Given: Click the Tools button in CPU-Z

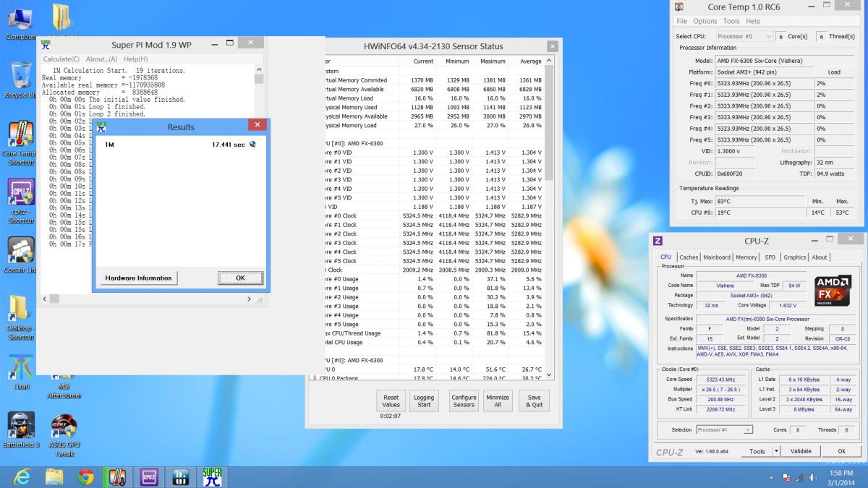Looking at the screenshot, I should (757, 451).
